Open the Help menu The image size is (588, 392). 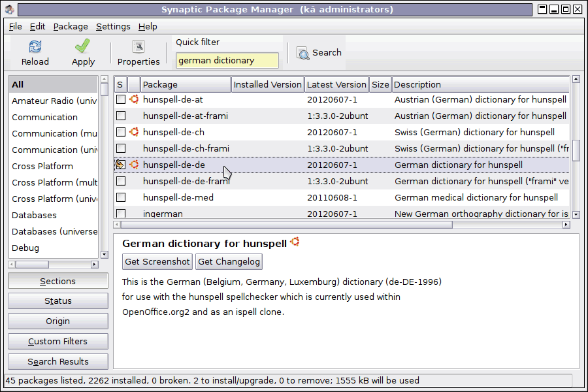point(148,27)
